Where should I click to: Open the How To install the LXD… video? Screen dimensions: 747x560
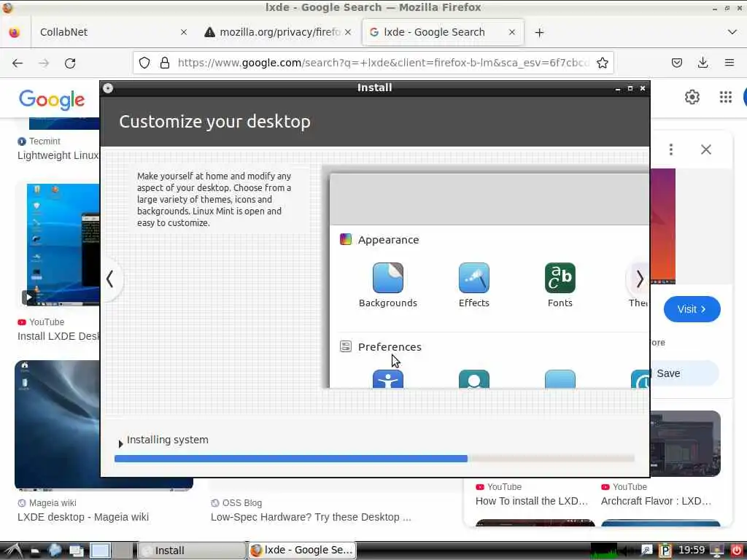pyautogui.click(x=532, y=501)
